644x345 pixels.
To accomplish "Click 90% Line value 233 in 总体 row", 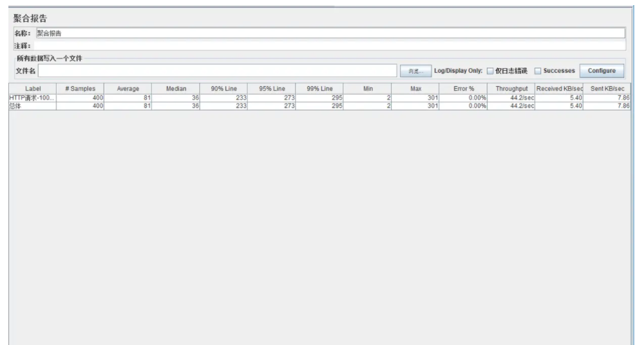I will pyautogui.click(x=224, y=106).
